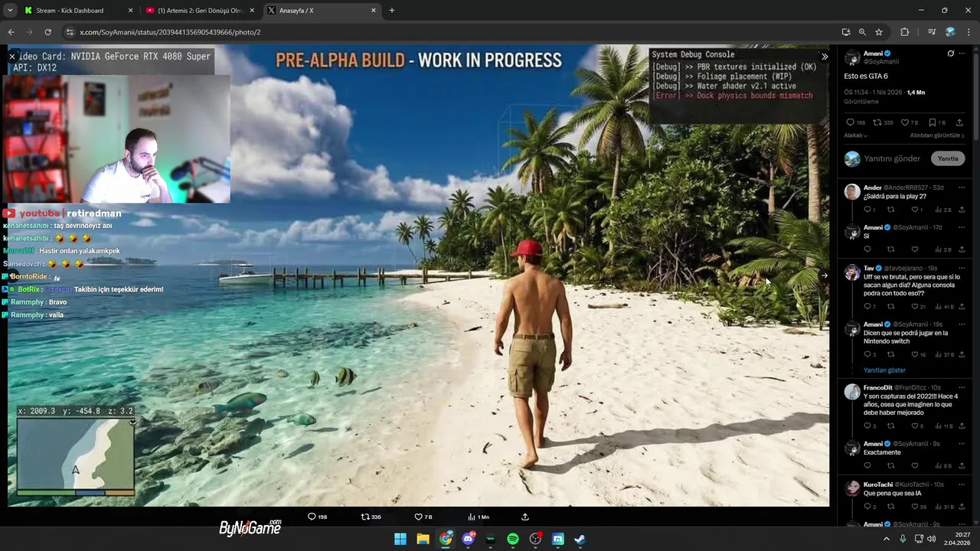Screen dimensions: 980x551
Task: Open KuroTachi's username link
Action: coord(912,484)
